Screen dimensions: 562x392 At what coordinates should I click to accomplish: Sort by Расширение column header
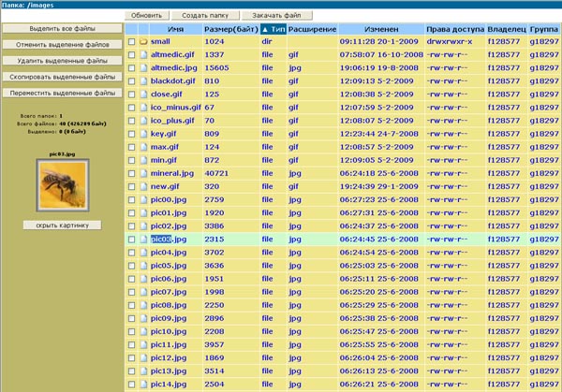[312, 29]
